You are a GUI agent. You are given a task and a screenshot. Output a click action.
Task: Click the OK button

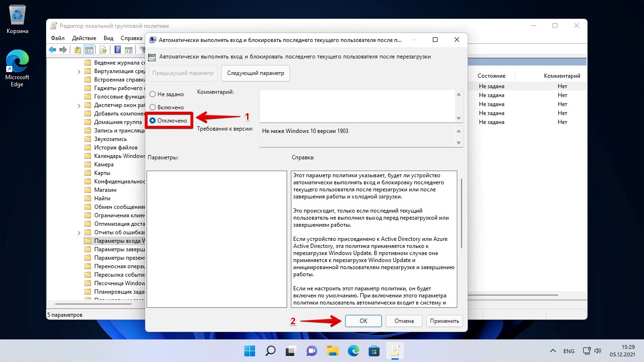[363, 321]
